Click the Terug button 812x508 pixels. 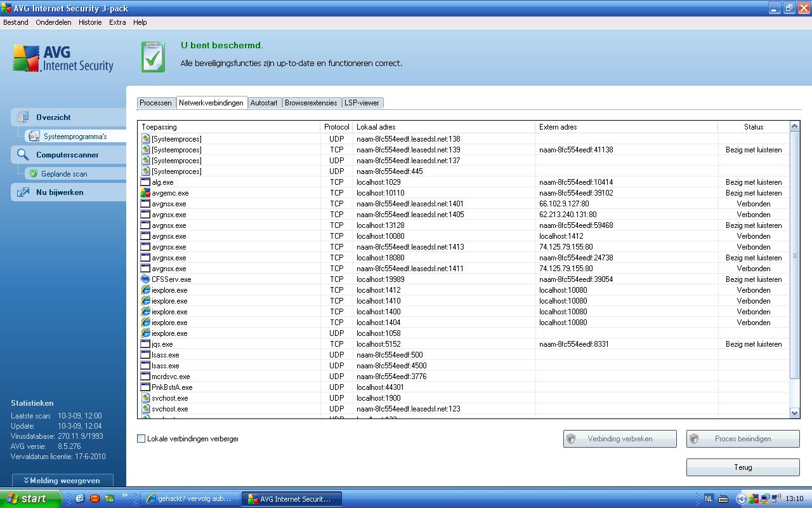tap(743, 467)
